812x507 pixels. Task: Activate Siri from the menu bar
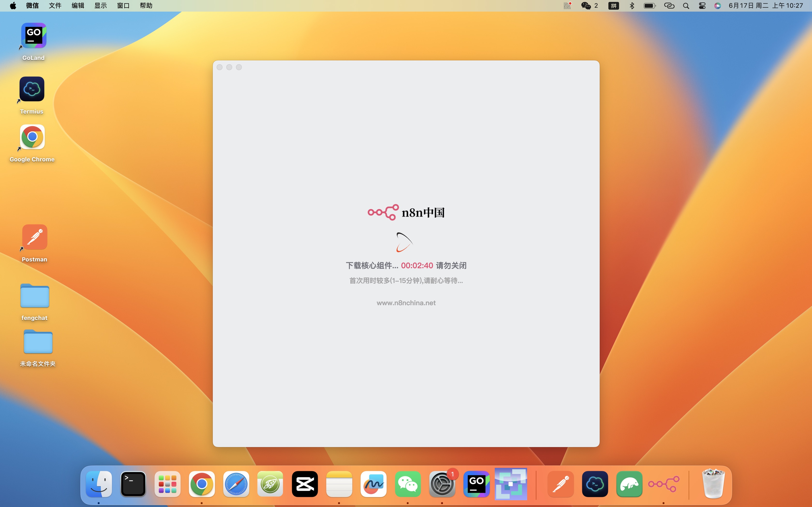click(718, 6)
